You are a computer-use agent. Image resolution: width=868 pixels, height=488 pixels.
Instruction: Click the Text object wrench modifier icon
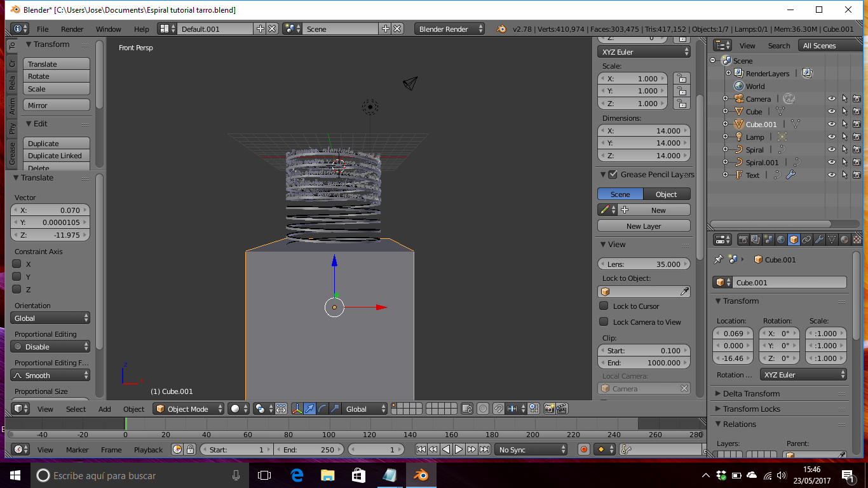coord(790,175)
